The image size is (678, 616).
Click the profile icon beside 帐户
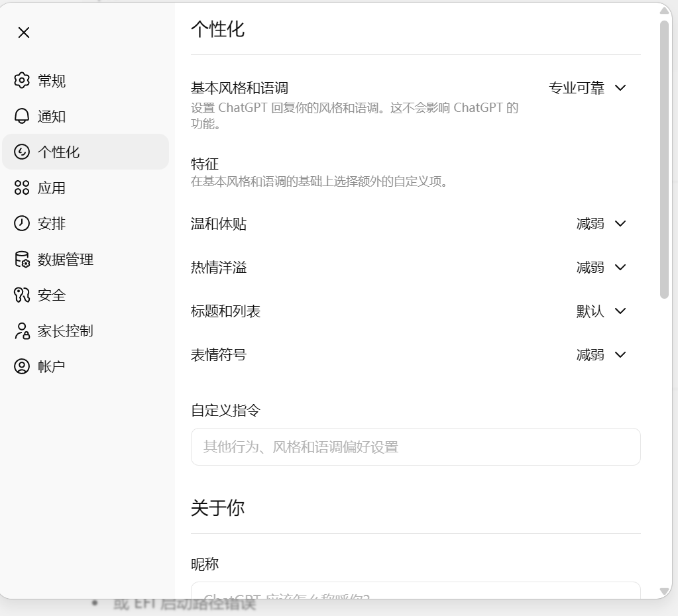(22, 366)
